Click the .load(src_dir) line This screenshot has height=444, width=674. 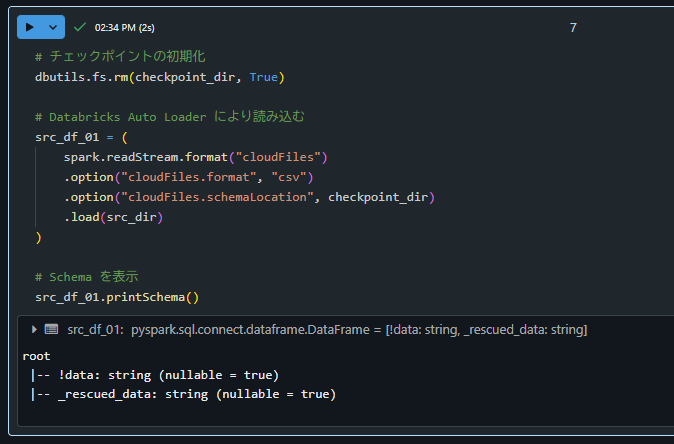[113, 217]
